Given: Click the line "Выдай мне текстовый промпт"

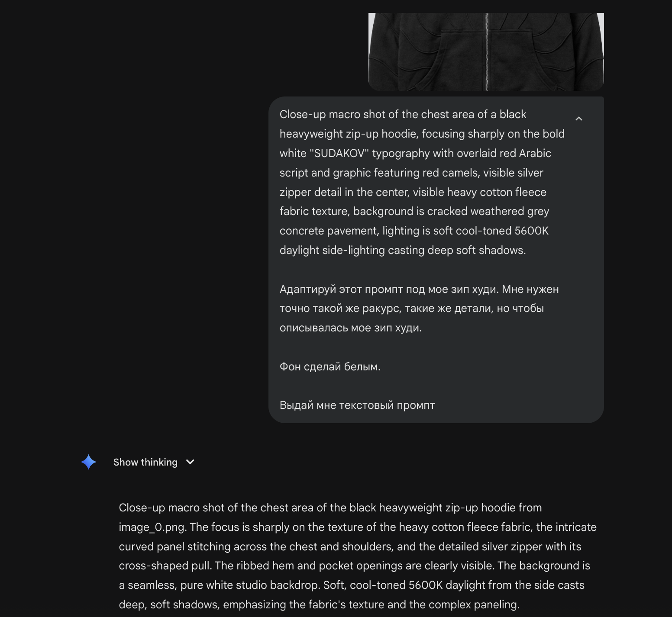Looking at the screenshot, I should (357, 405).
